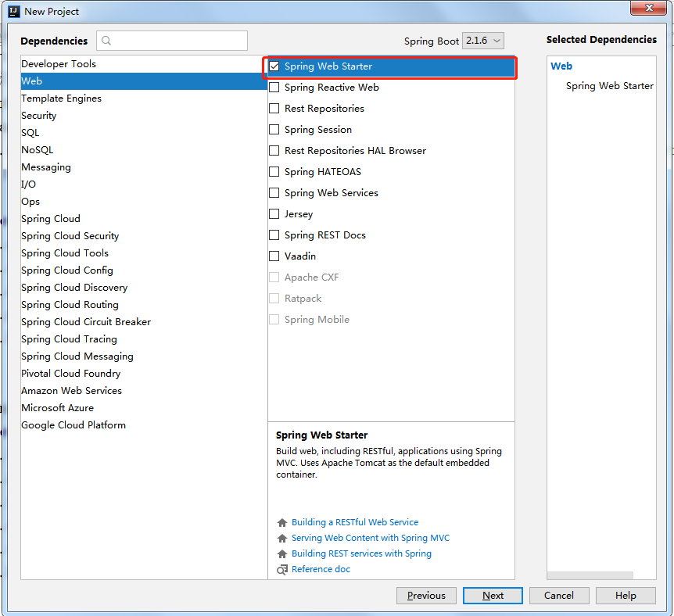Screen dimensions: 674x616
Task: Open Serving Web Content with Spring MVC link
Action: pos(371,538)
